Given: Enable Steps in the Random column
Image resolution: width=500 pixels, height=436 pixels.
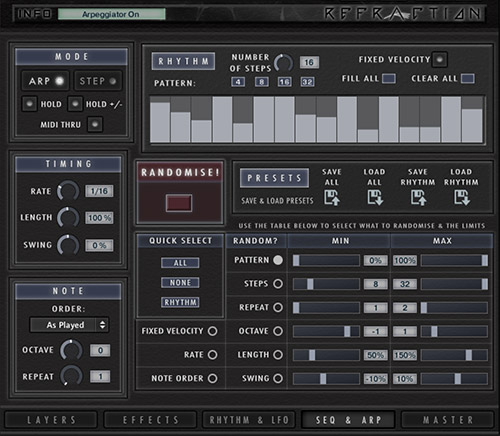Looking at the screenshot, I should point(278,284).
